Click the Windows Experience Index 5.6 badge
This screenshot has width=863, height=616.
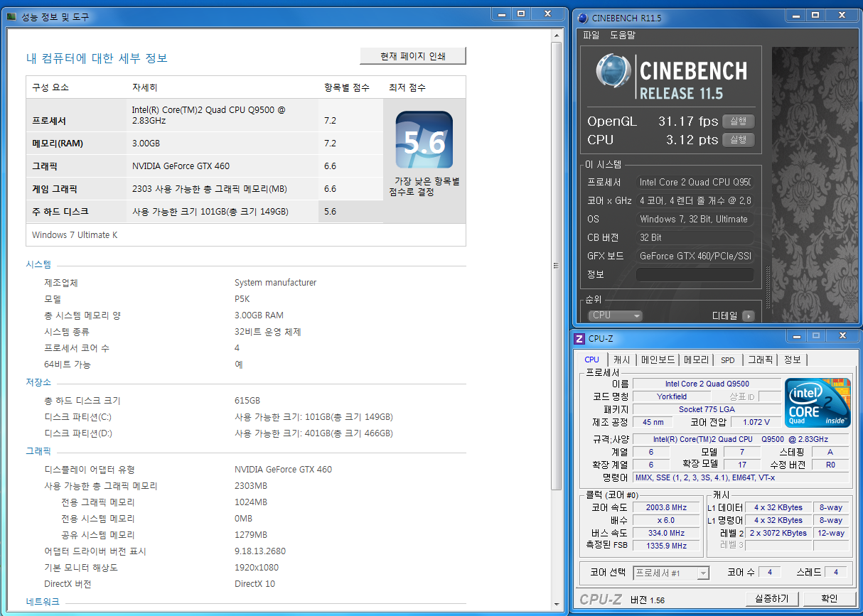pyautogui.click(x=424, y=139)
